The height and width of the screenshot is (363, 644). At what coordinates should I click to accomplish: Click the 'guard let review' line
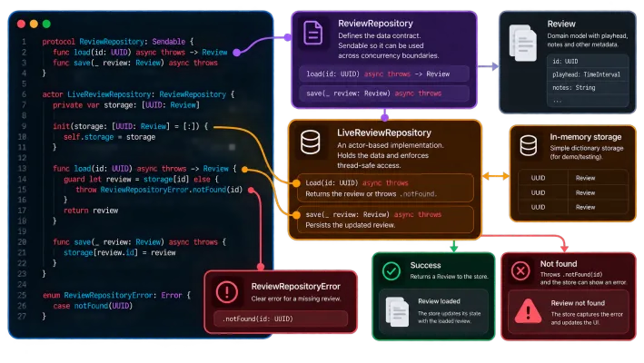pyautogui.click(x=141, y=180)
